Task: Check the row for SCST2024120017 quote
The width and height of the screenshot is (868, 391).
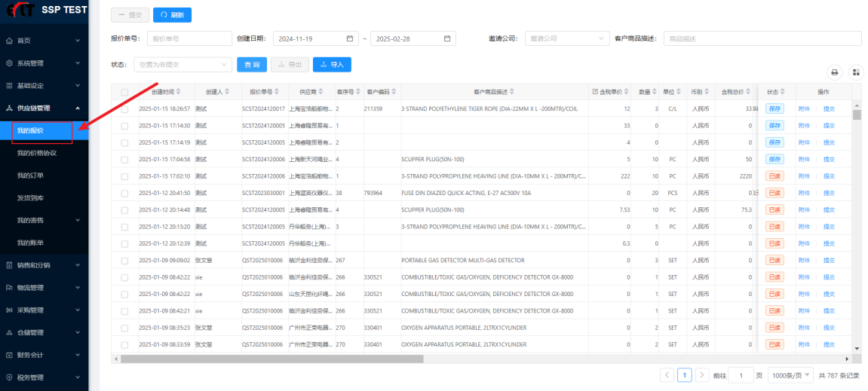Action: coord(124,109)
